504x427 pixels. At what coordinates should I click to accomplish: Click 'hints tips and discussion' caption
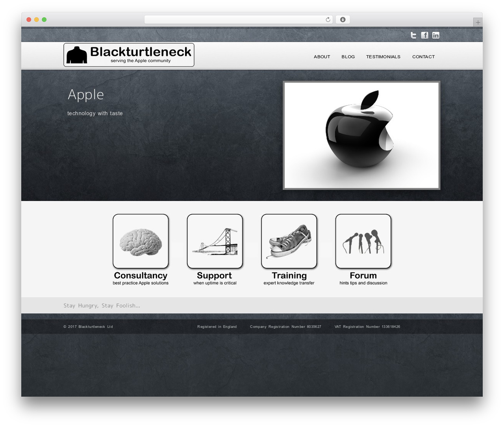363,283
